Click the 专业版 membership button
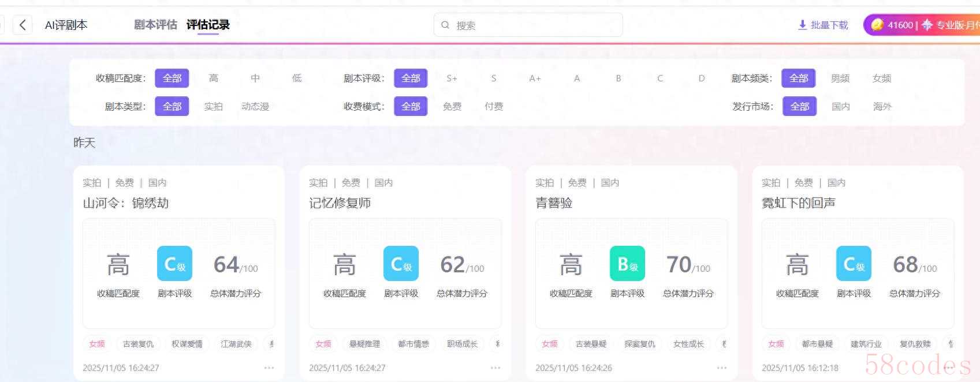The height and width of the screenshot is (382, 980). 953,25
